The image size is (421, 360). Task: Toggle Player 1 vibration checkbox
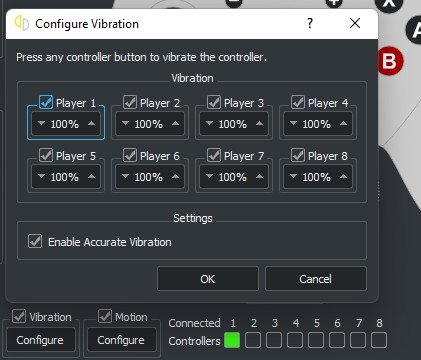coord(46,102)
